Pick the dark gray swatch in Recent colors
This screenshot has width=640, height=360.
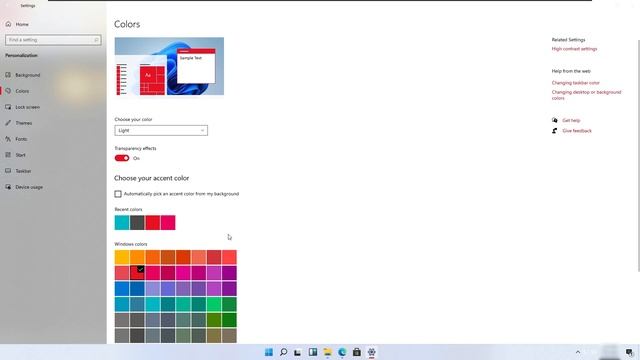pos(137,222)
